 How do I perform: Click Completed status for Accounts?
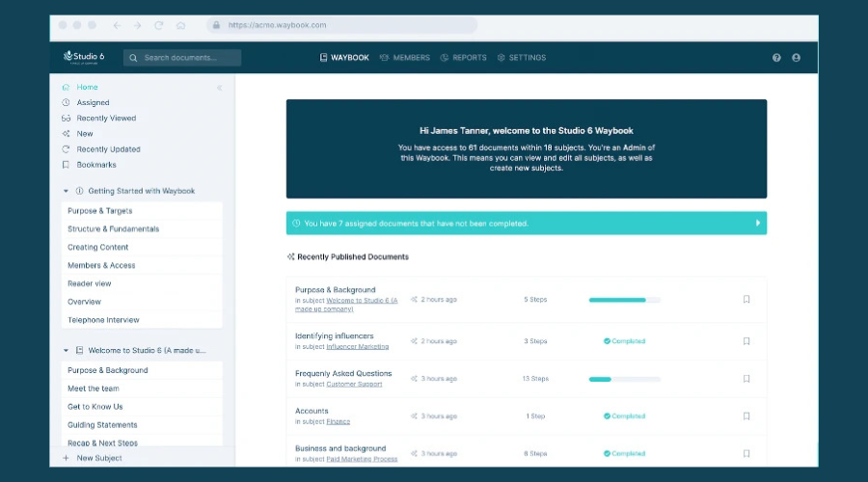click(x=624, y=416)
